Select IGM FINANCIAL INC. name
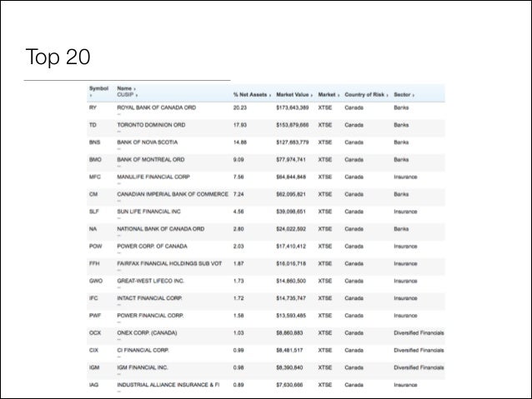Image resolution: width=532 pixels, height=399 pixels. (143, 367)
